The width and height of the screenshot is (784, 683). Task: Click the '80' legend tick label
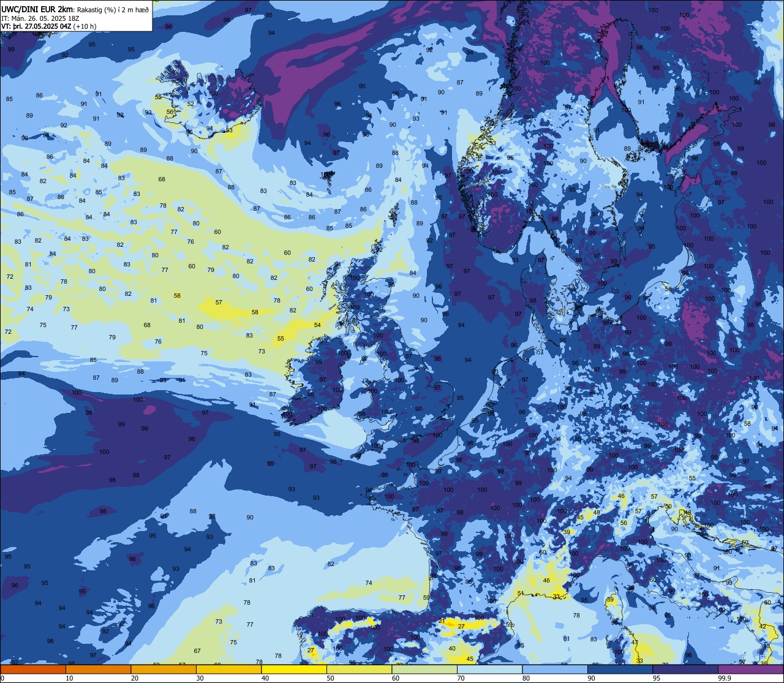pos(526,678)
